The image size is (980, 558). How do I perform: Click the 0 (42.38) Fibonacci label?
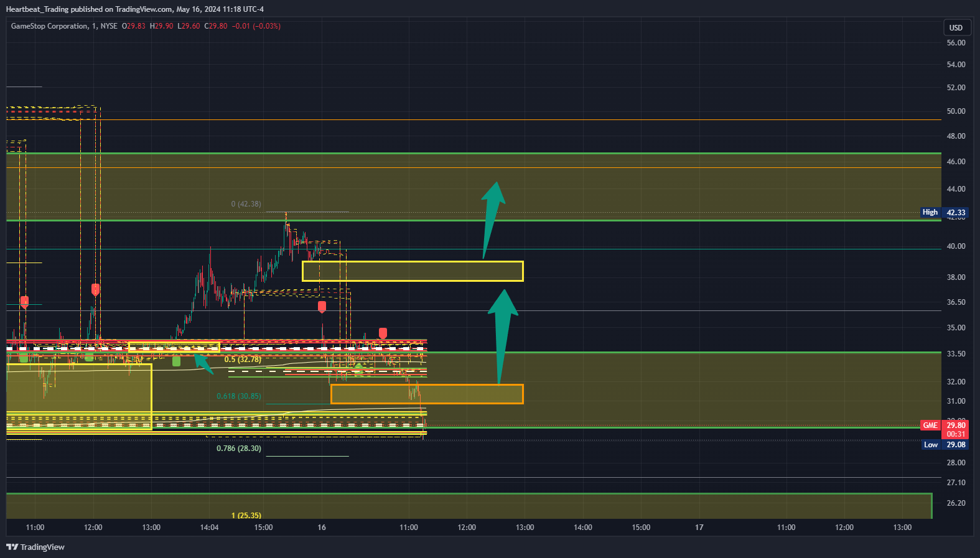pos(246,204)
